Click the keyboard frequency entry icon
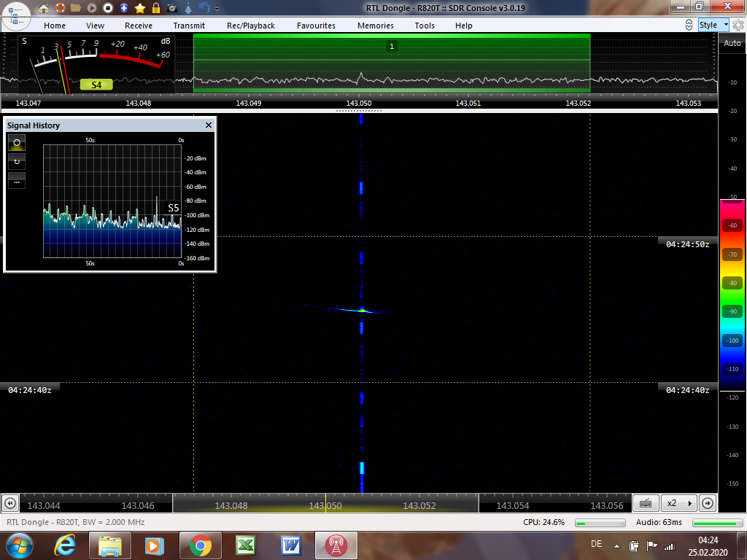Screen dimensions: 747x560 pos(646,503)
